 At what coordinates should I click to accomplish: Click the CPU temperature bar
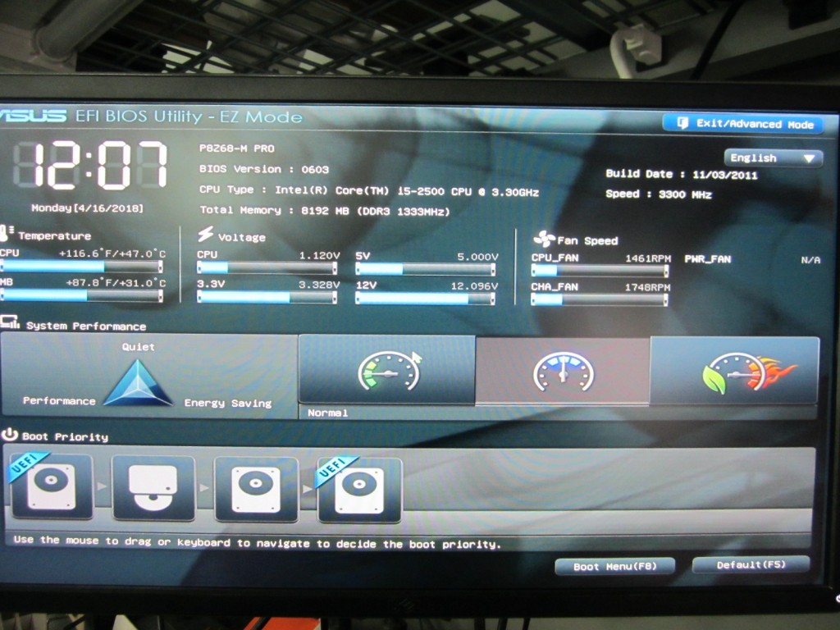81,267
